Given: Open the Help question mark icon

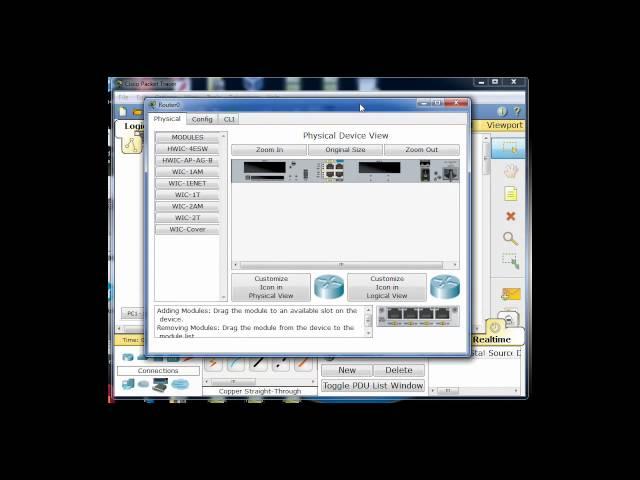Looking at the screenshot, I should (517, 111).
